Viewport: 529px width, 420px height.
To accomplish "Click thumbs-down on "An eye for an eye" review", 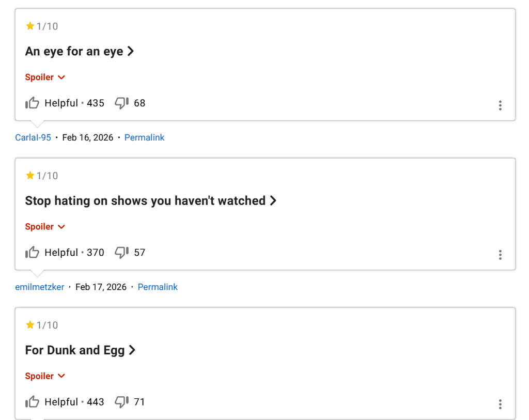I will click(x=121, y=103).
